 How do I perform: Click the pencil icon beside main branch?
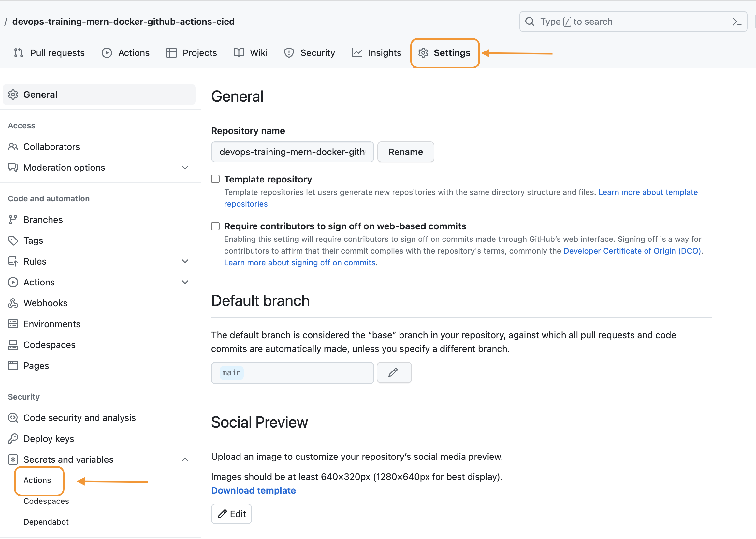pyautogui.click(x=394, y=373)
